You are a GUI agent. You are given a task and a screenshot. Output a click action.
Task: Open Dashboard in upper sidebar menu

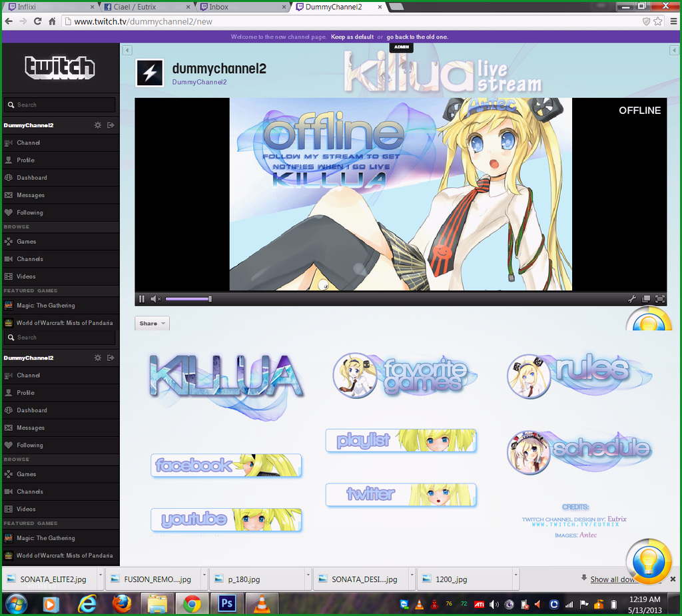[61, 178]
